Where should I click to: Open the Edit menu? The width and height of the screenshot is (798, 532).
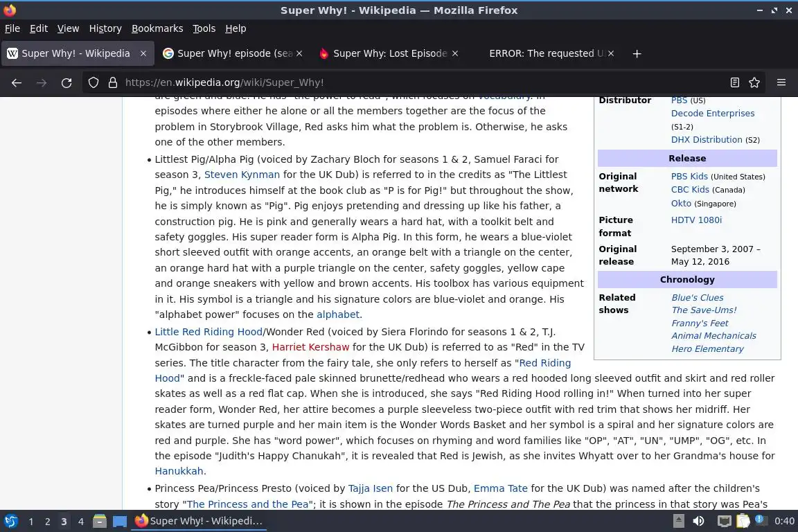click(x=39, y=28)
